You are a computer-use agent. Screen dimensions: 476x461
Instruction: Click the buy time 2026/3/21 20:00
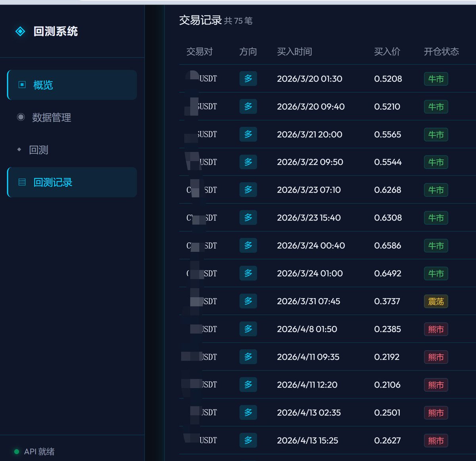click(310, 134)
